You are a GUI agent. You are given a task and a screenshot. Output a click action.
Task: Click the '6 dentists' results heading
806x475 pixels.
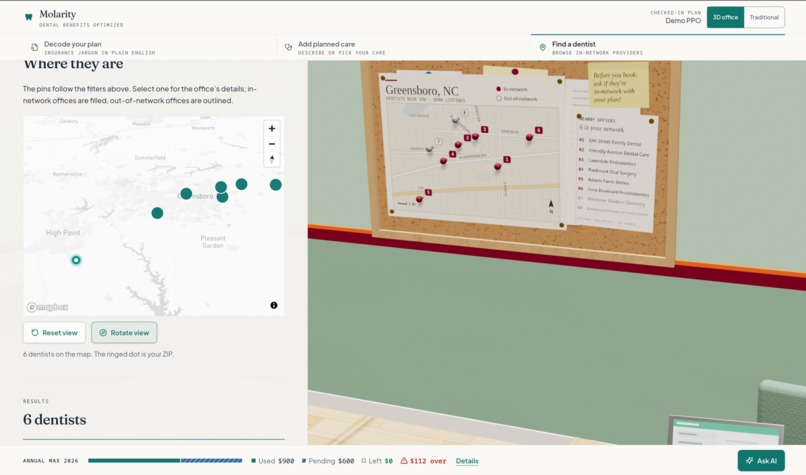coord(54,419)
